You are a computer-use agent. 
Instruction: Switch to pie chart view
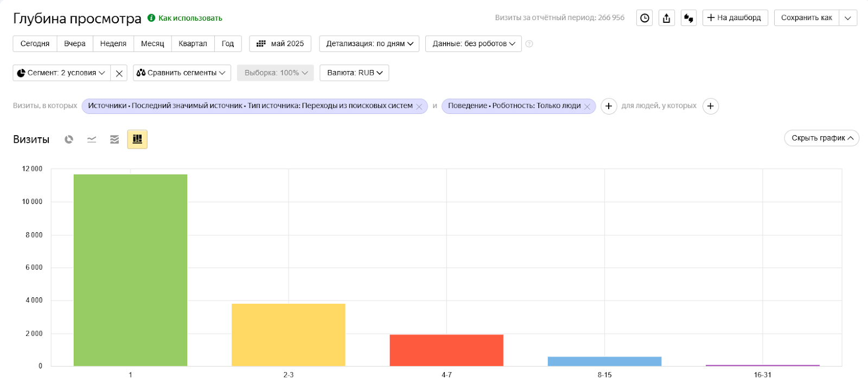click(69, 139)
